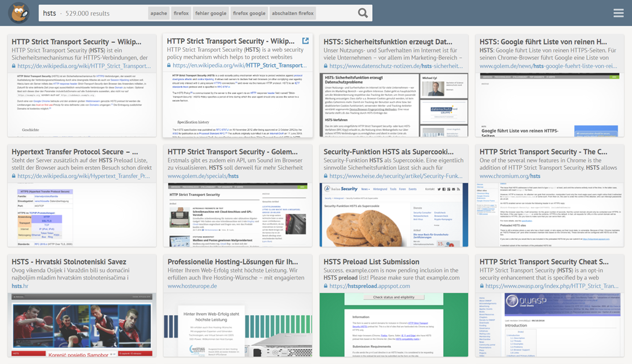Click the chromium.org page preview thumbnail
Image resolution: width=632 pixels, height=364 pixels.
click(550, 215)
